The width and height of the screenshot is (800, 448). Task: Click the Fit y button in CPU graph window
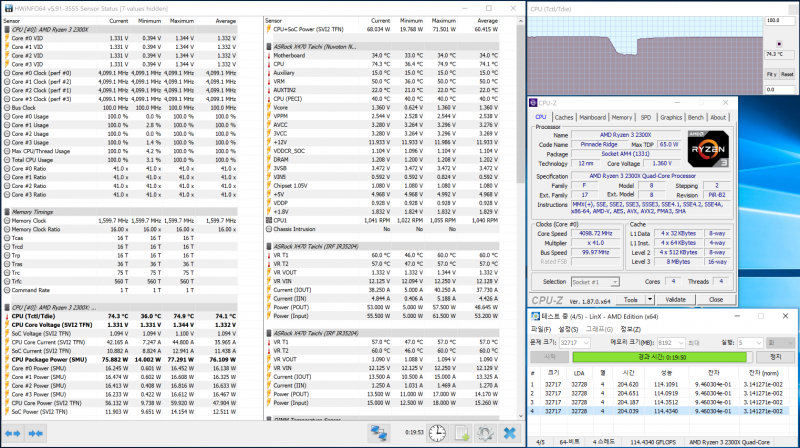[771, 74]
